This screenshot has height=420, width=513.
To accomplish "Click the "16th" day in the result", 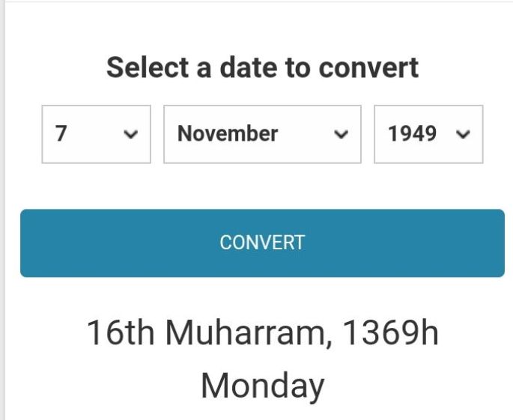I will (x=121, y=333).
